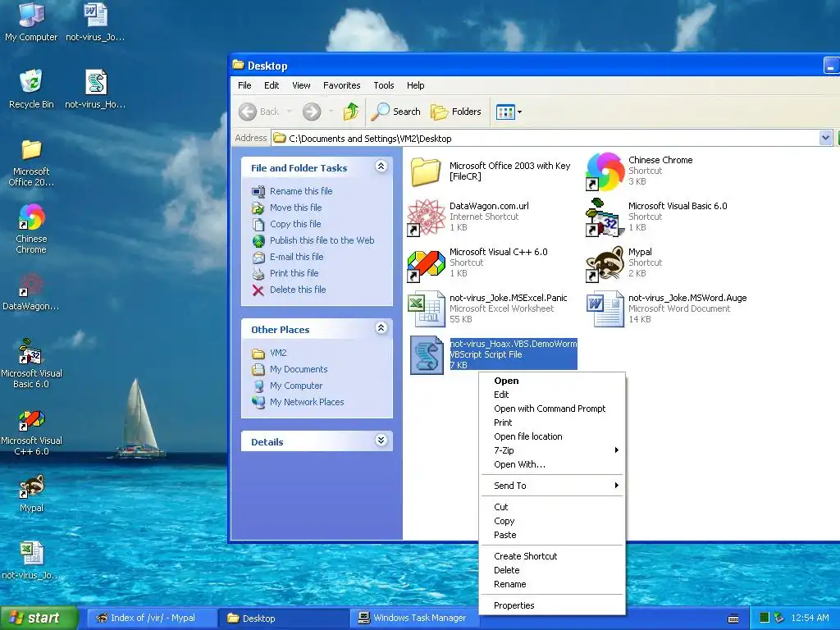Choose Properties in the context menu
The height and width of the screenshot is (630, 840).
(552, 605)
